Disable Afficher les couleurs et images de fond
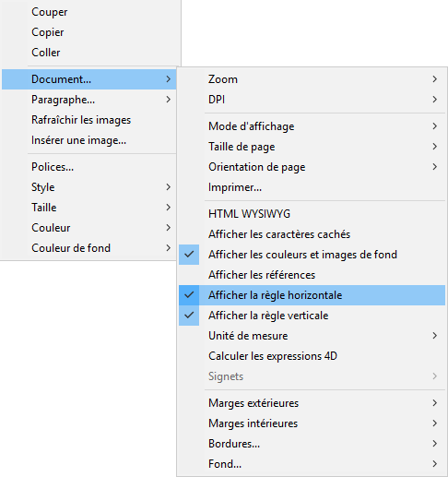Screen dimensions: 448x477 click(x=312, y=255)
